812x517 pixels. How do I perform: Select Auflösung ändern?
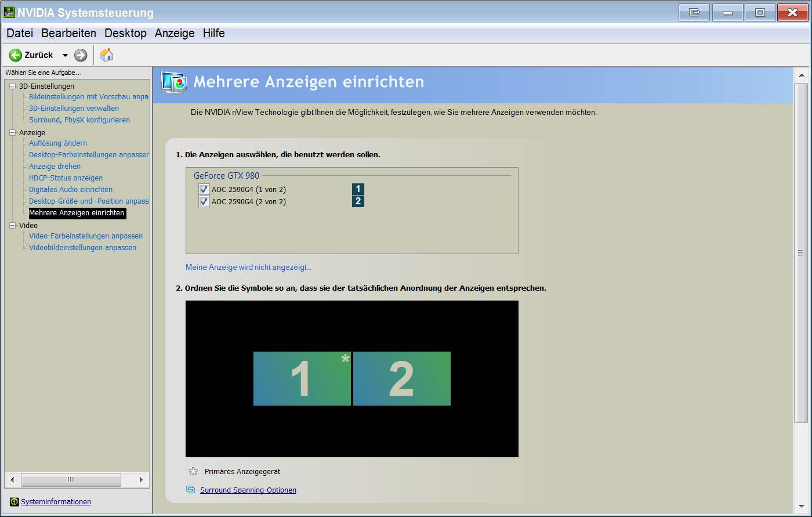pos(58,143)
